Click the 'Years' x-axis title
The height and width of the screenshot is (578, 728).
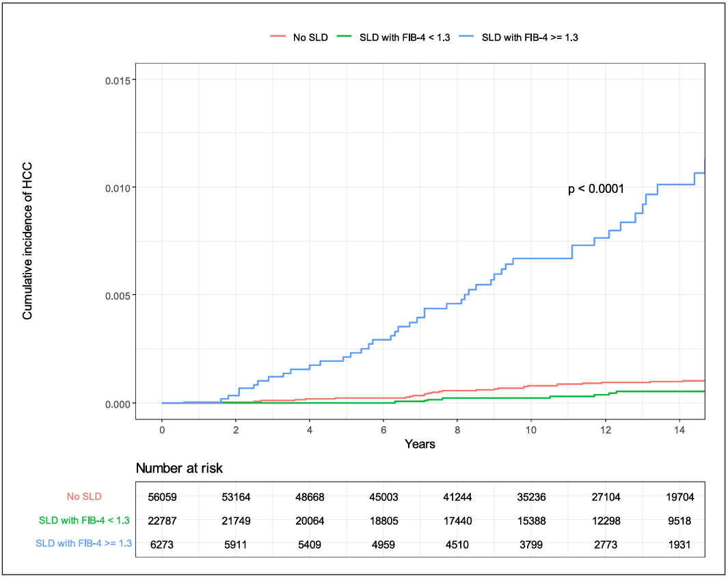click(420, 444)
